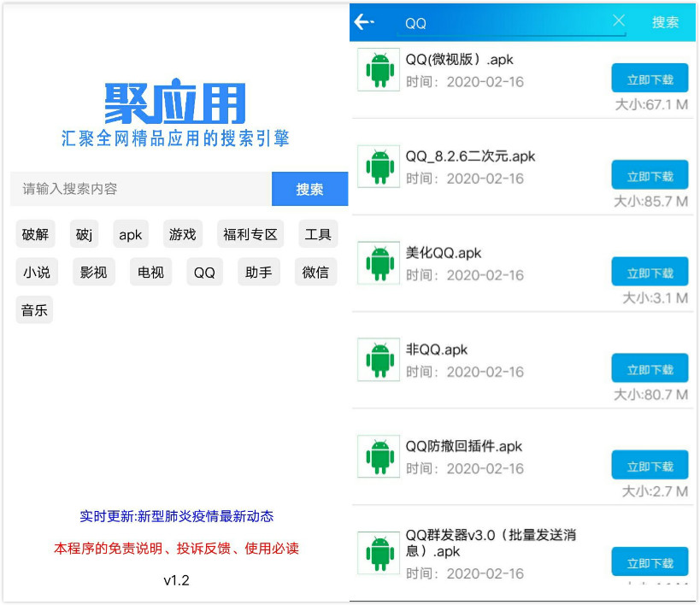Image resolution: width=700 pixels, height=605 pixels.
Task: Select the 微信 keyword tag
Action: [315, 272]
